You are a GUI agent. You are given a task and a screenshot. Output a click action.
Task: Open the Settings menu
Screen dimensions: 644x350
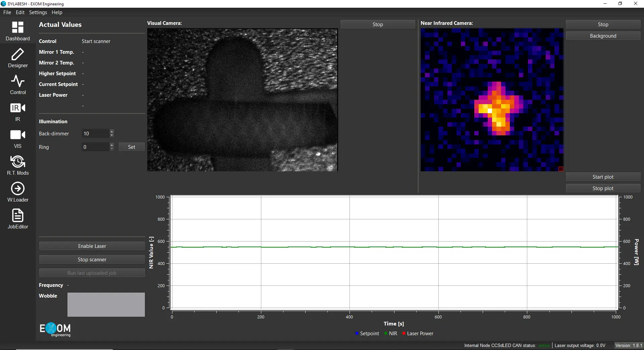click(x=38, y=12)
